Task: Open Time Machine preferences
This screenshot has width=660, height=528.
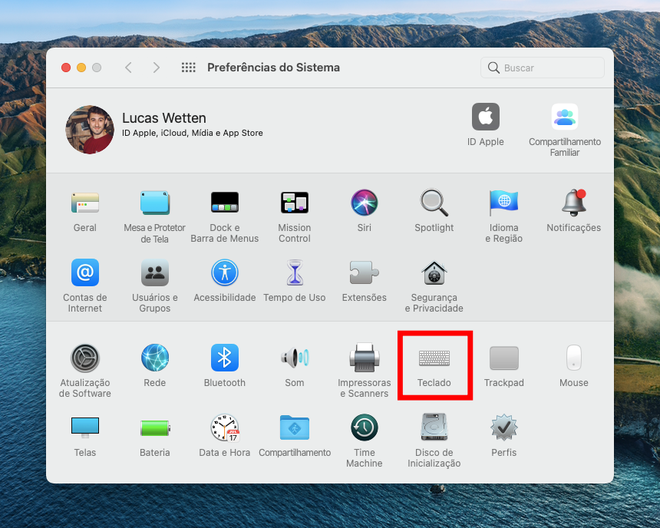Action: [365, 428]
